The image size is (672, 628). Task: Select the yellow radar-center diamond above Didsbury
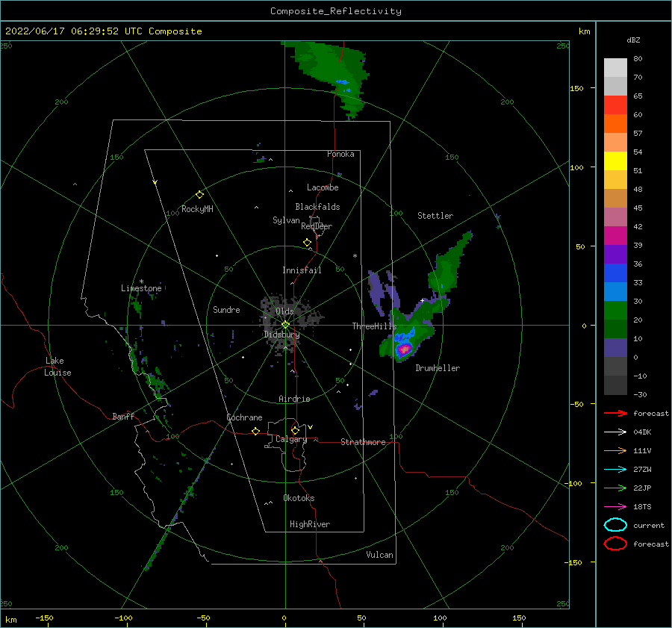click(285, 325)
